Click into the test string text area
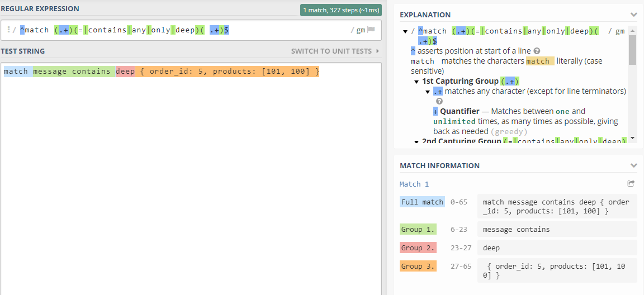This screenshot has height=295, width=644. click(x=191, y=178)
